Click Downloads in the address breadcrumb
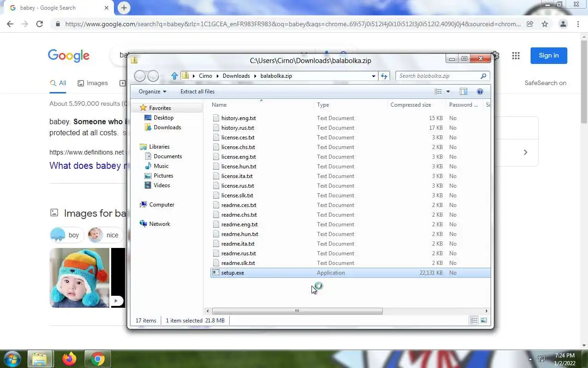 (236, 76)
